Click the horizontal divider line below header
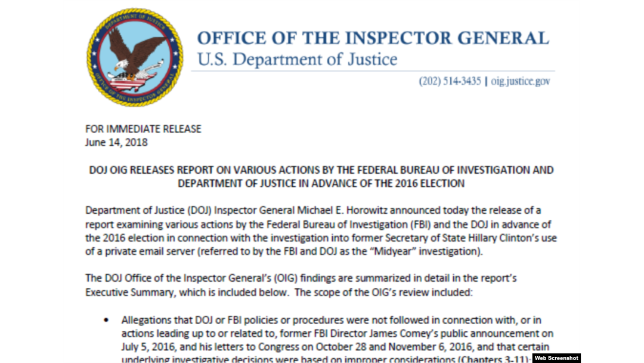This screenshot has width=644, height=363. tap(373, 71)
